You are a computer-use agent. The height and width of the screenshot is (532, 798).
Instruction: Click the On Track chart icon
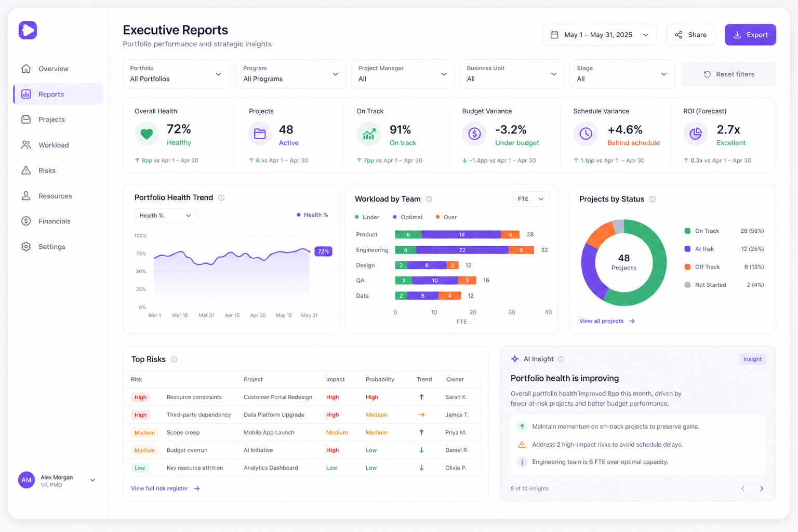pos(369,134)
